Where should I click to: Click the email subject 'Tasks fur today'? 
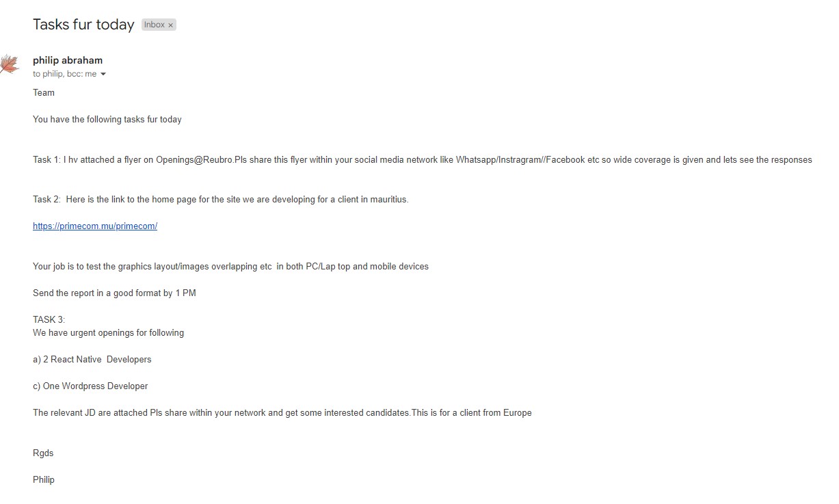(x=83, y=25)
